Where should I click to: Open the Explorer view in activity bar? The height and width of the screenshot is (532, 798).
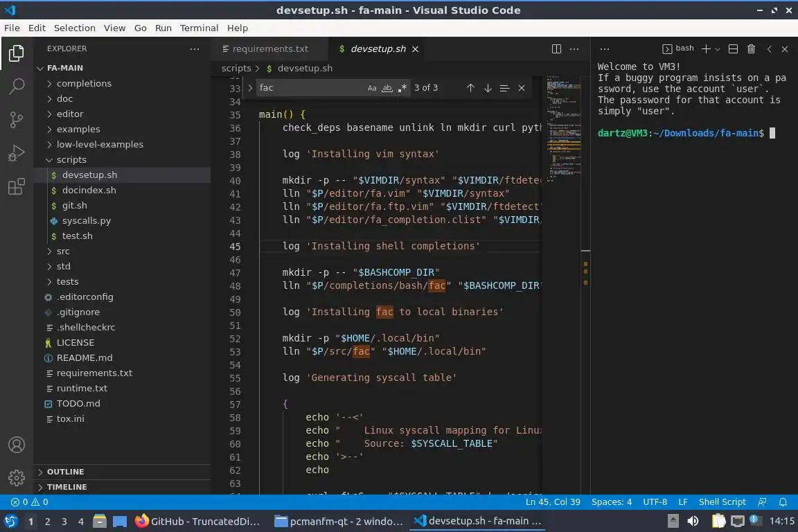[17, 53]
